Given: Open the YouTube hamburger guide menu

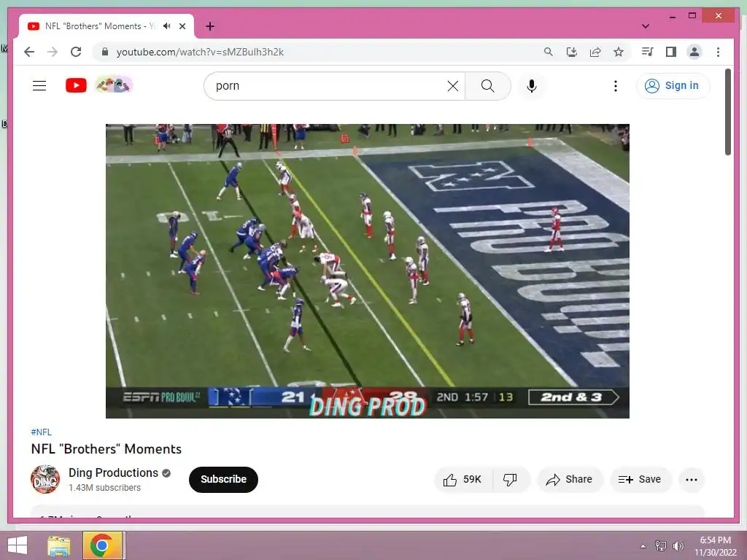Looking at the screenshot, I should (x=39, y=86).
